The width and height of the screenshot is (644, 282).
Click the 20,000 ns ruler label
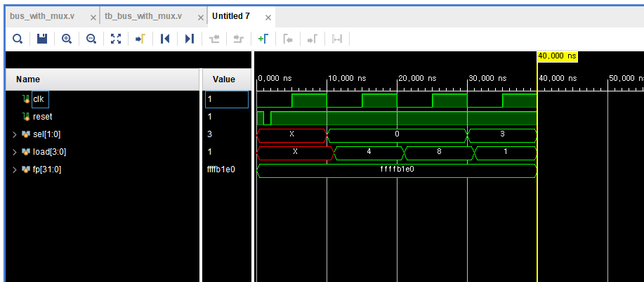click(417, 79)
